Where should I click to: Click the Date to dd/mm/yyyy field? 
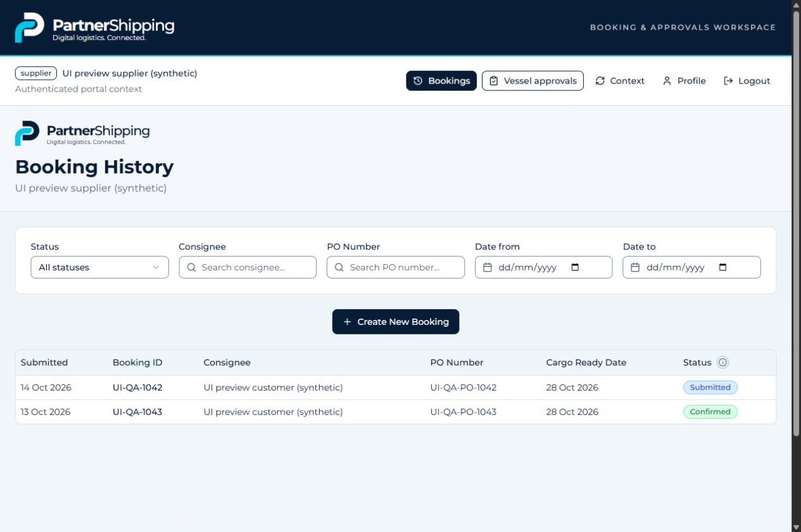692,267
